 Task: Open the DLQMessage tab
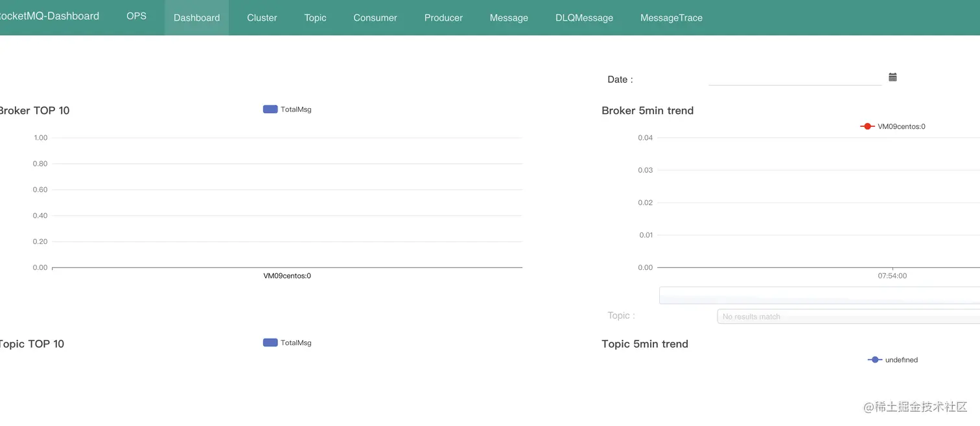pyautogui.click(x=584, y=17)
